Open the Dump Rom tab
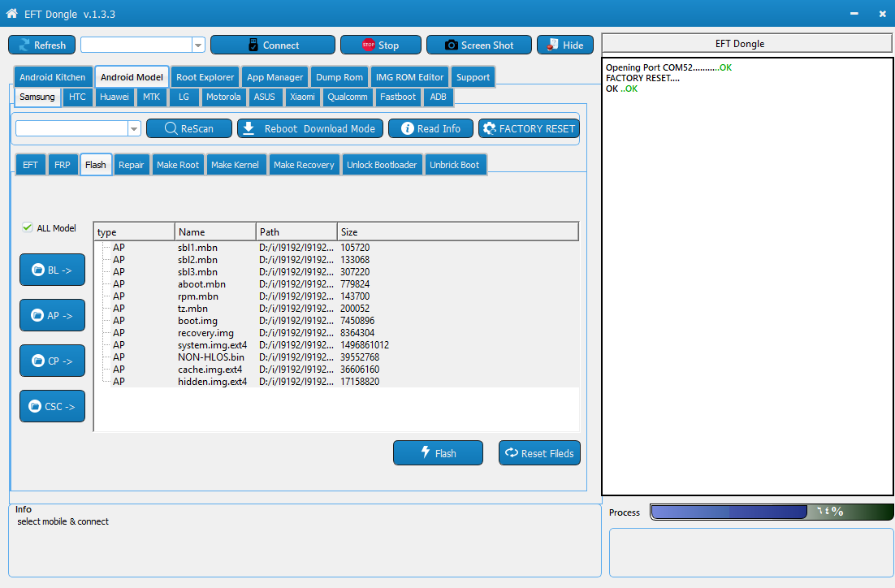The height and width of the screenshot is (588, 895). [x=339, y=77]
